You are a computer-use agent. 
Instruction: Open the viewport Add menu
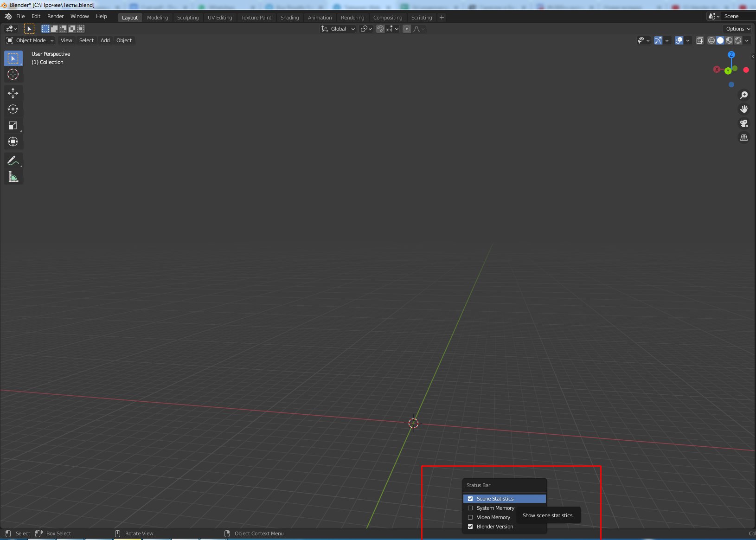coord(105,40)
